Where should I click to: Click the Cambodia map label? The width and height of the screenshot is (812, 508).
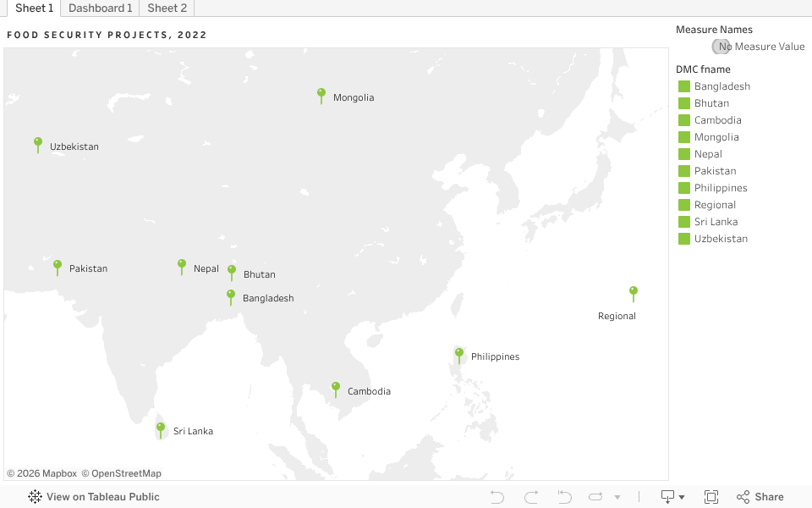point(369,391)
